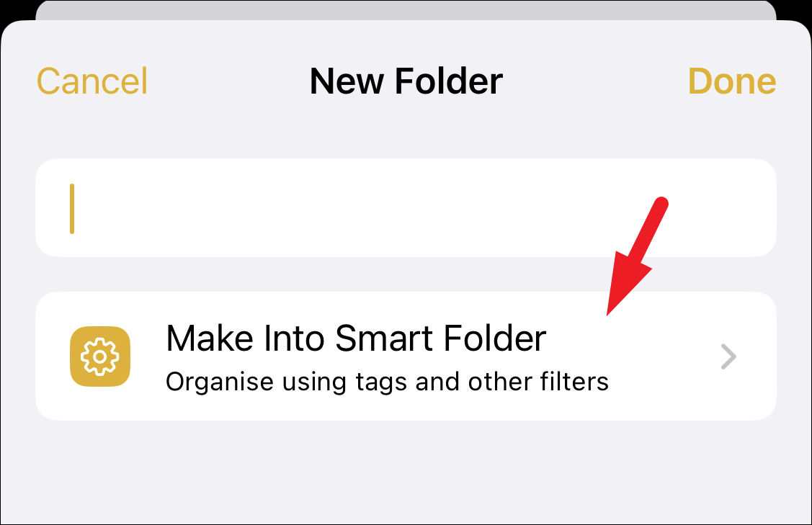Cancel the new folder creation
Image resolution: width=812 pixels, height=525 pixels.
click(92, 81)
